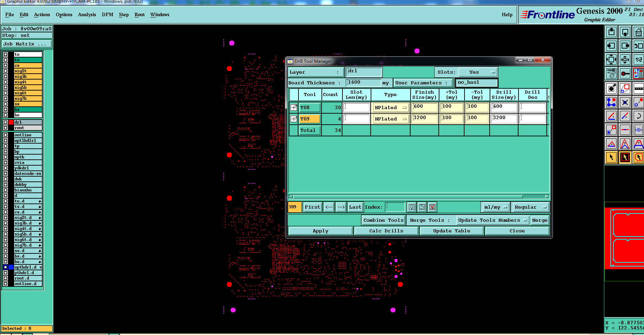
Task: Toggle the checkbox for layer 'cs'
Action: pos(6,65)
